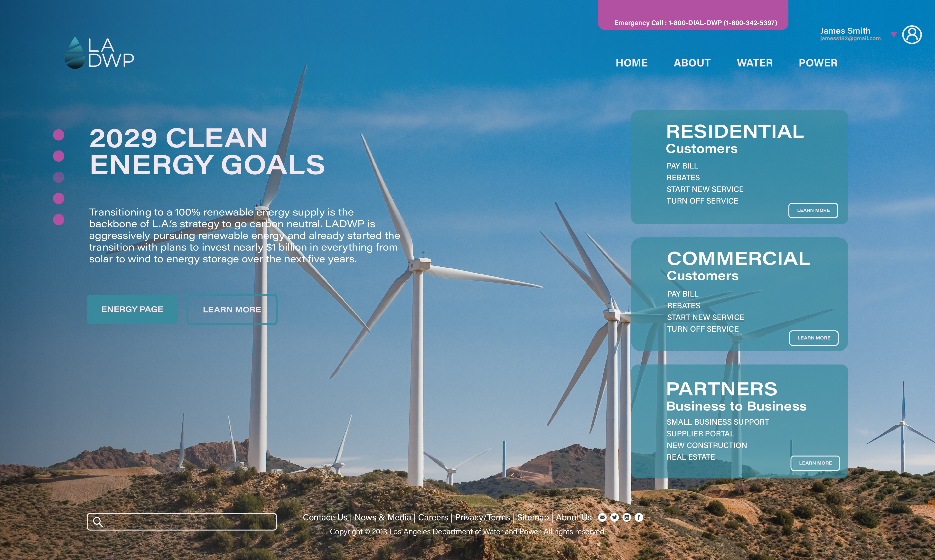
Task: Open the Instagram icon in footer
Action: [626, 517]
